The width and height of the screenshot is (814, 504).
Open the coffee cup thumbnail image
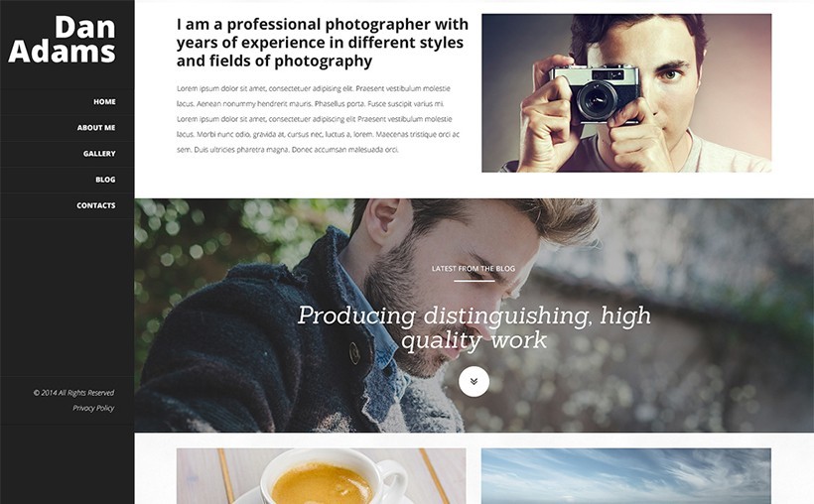coord(321,476)
